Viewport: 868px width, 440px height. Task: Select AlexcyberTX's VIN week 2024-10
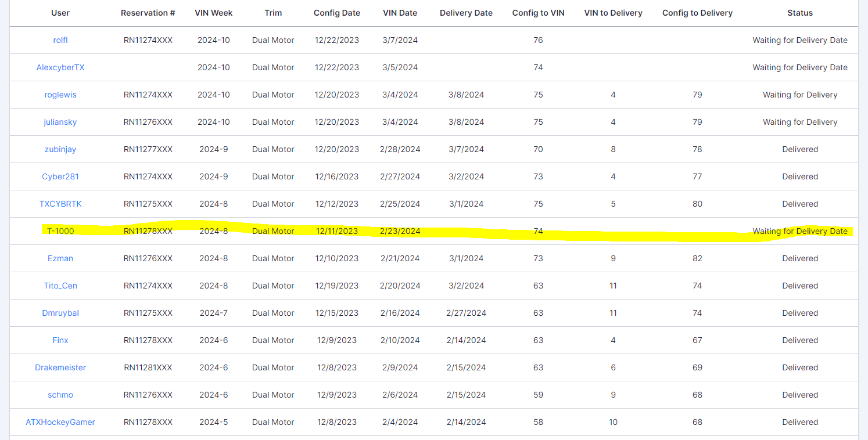click(214, 67)
